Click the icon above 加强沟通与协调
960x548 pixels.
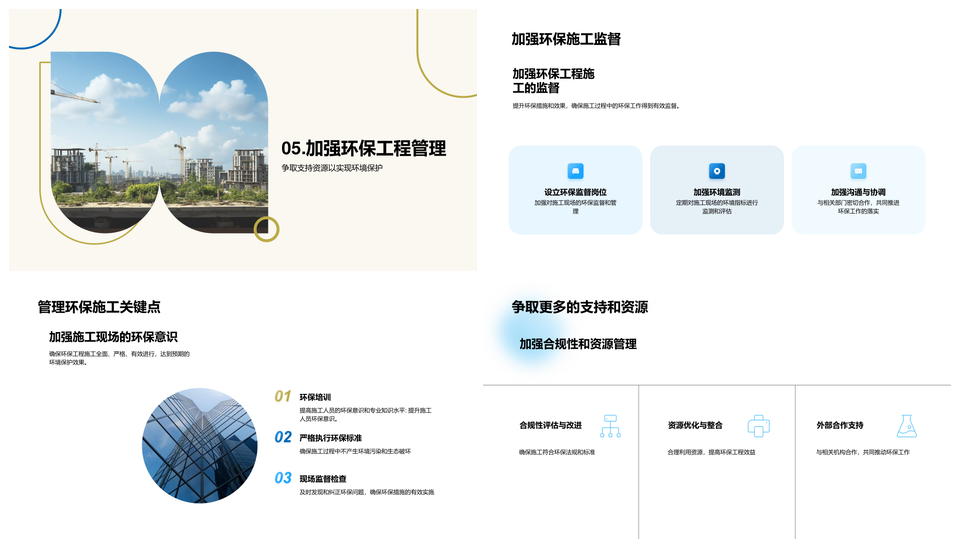click(x=858, y=171)
